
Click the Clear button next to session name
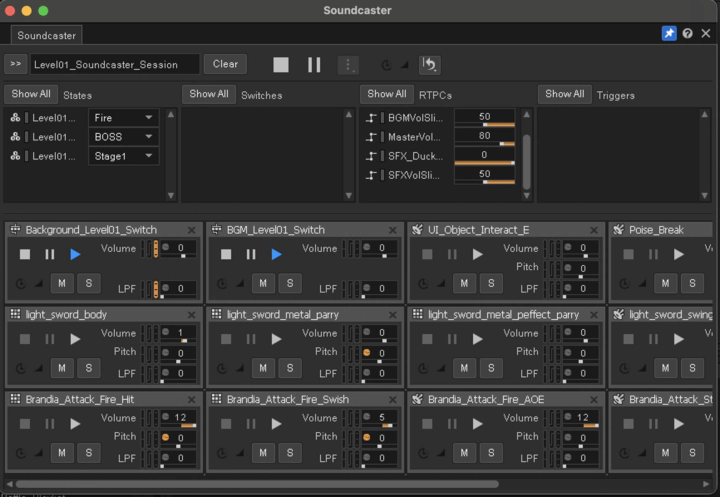click(x=225, y=64)
